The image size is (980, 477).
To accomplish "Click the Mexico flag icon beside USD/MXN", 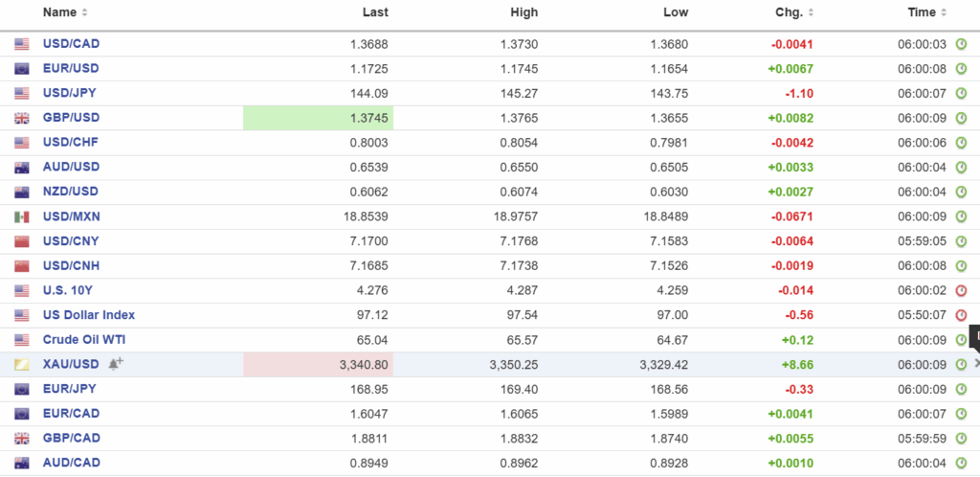I will 22,216.
